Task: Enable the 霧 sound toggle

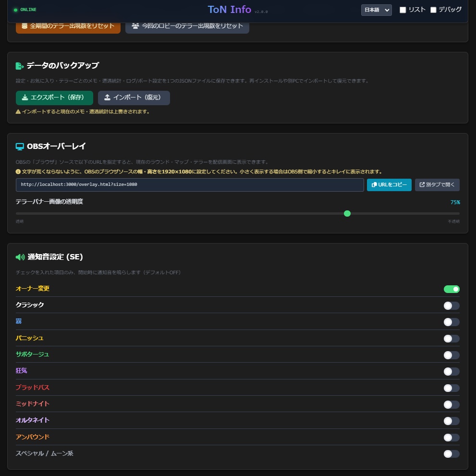Action: [452, 322]
